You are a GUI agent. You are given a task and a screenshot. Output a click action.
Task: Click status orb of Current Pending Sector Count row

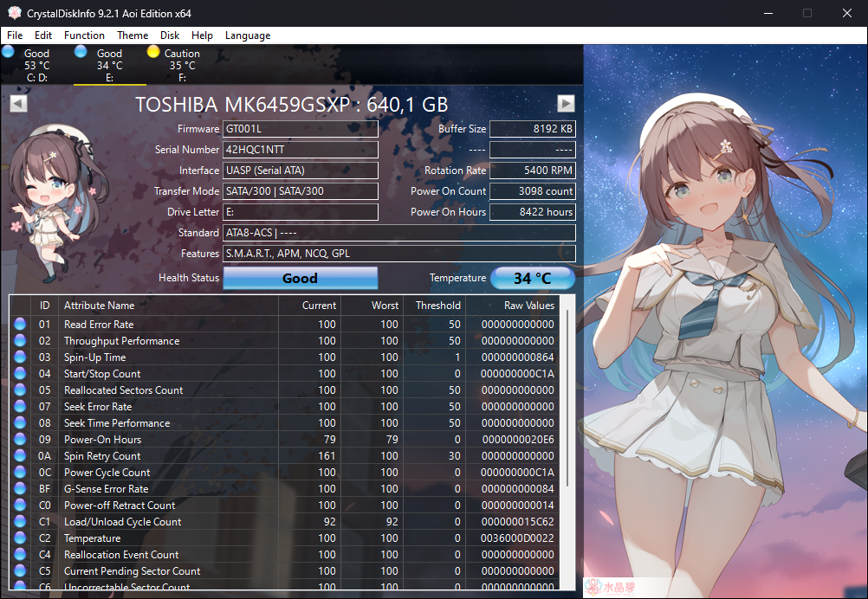[x=20, y=570]
